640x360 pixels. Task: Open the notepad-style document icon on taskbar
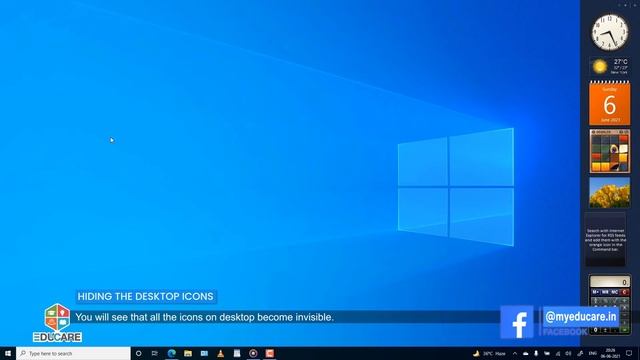click(237, 353)
